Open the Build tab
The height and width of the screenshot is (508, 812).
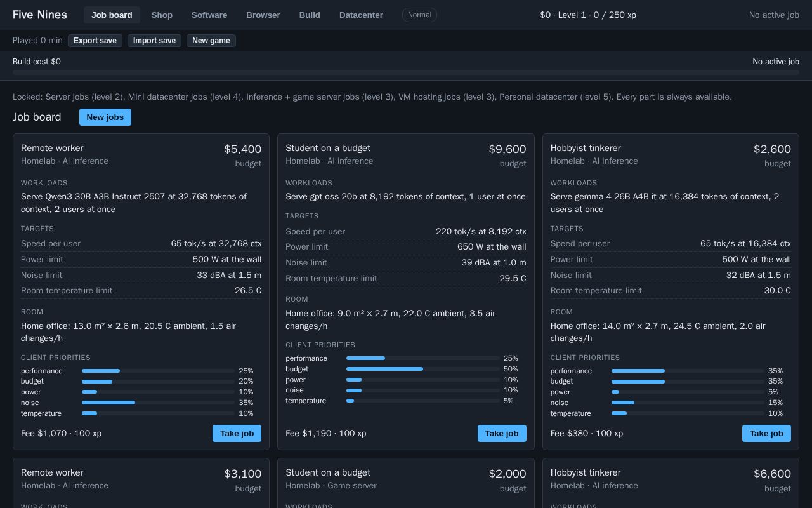310,15
